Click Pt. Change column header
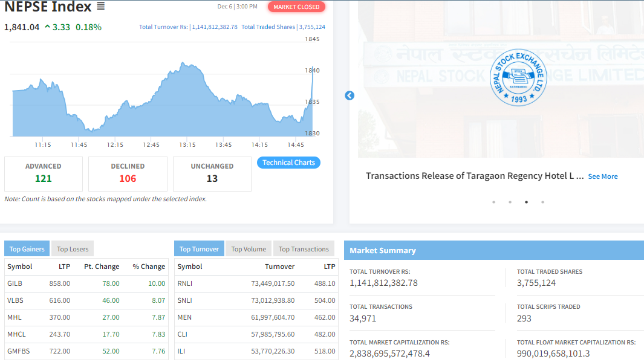The height and width of the screenshot is (362, 644). click(x=102, y=267)
